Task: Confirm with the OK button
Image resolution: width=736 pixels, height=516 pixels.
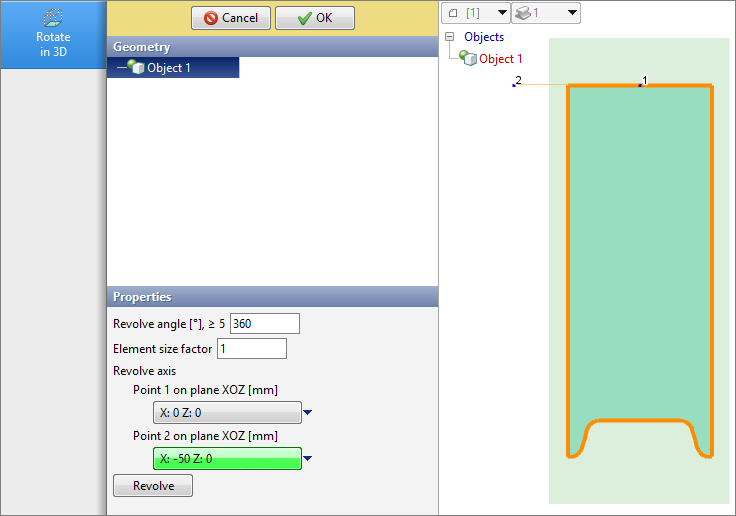Action: tap(314, 18)
